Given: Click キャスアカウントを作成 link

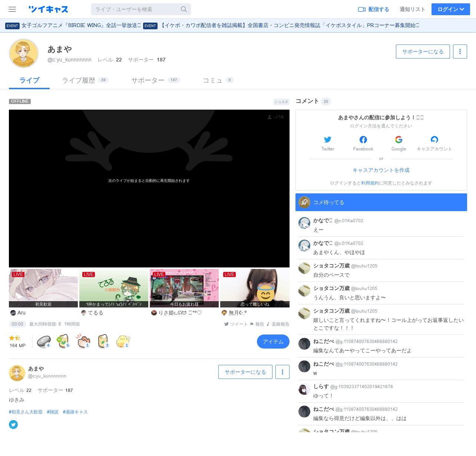Looking at the screenshot, I should coord(381,170).
